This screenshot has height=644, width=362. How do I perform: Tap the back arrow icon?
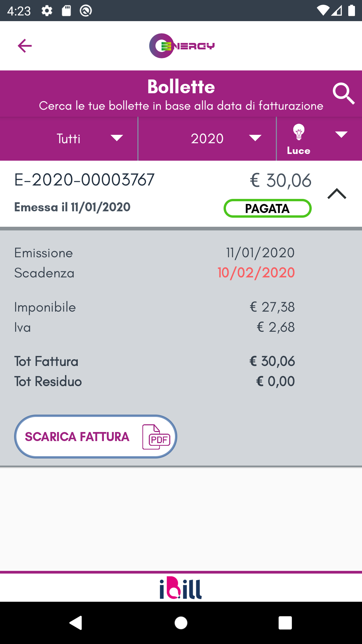click(25, 46)
